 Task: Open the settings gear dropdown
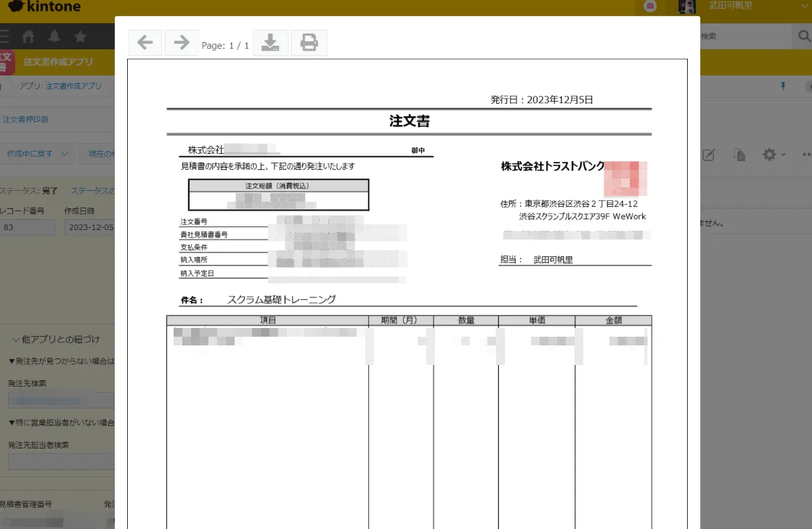coord(773,155)
